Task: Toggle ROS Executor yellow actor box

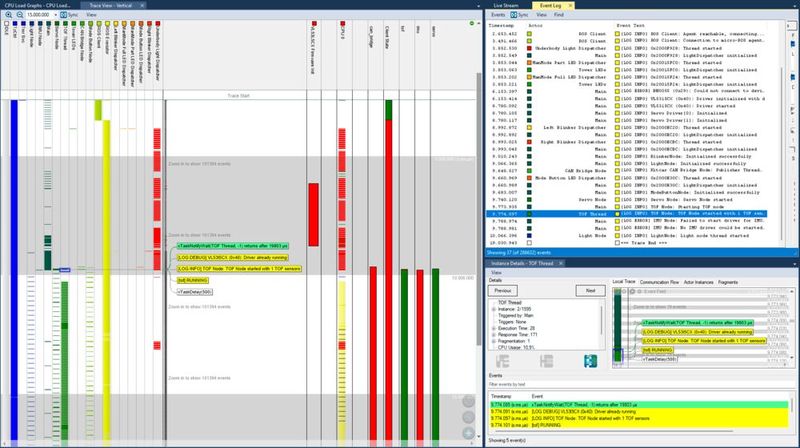Action: click(107, 23)
